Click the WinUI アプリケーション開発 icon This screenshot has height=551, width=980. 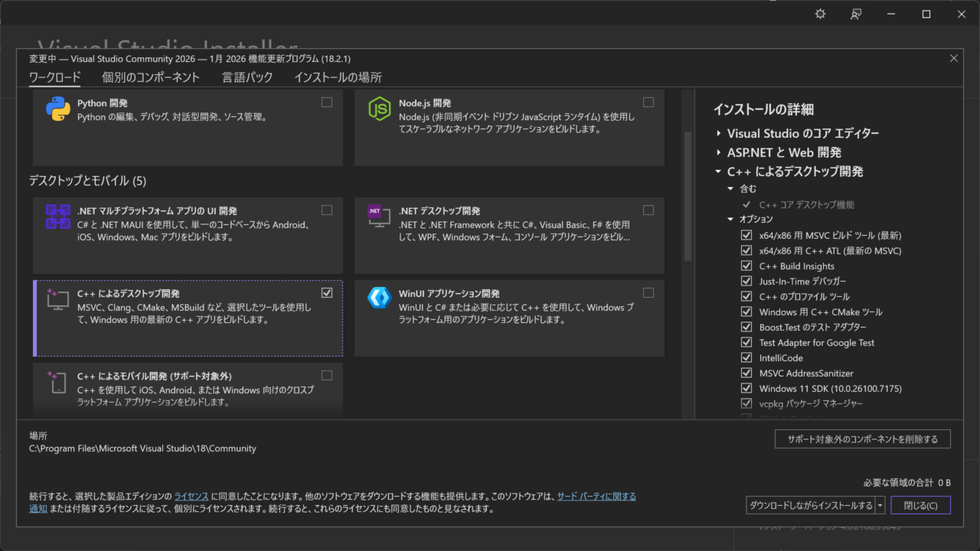click(379, 298)
